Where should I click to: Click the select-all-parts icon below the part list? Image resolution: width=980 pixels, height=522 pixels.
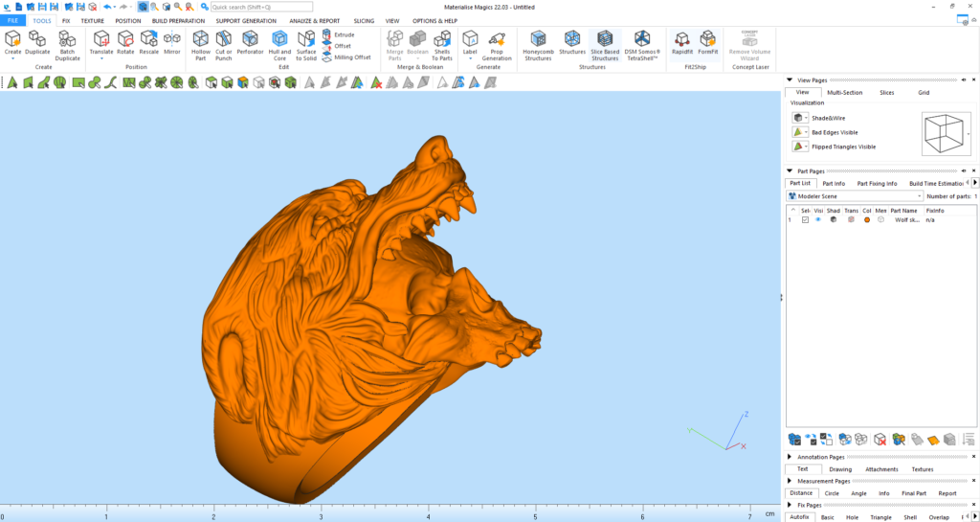tap(793, 440)
